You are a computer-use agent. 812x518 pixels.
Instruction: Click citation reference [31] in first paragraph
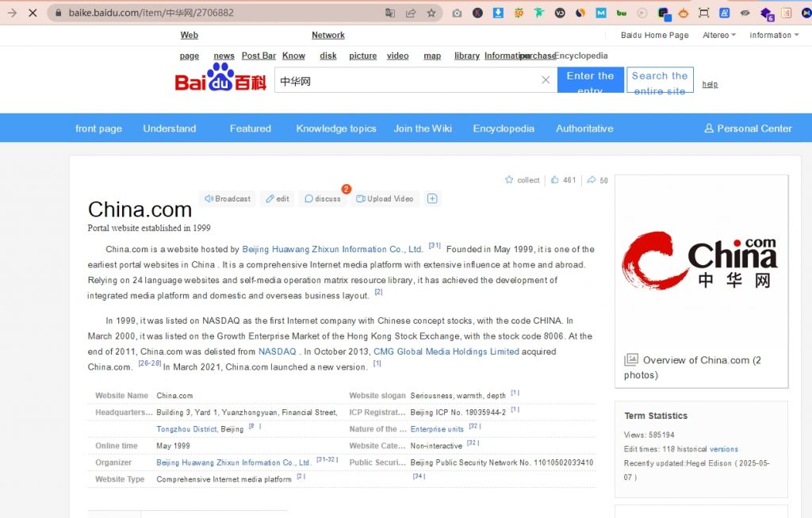434,246
